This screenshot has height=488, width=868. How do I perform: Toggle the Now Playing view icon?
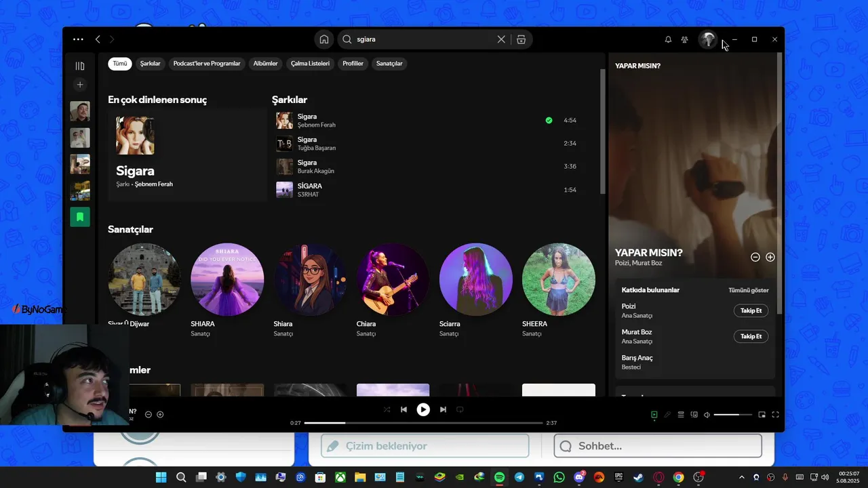click(654, 414)
